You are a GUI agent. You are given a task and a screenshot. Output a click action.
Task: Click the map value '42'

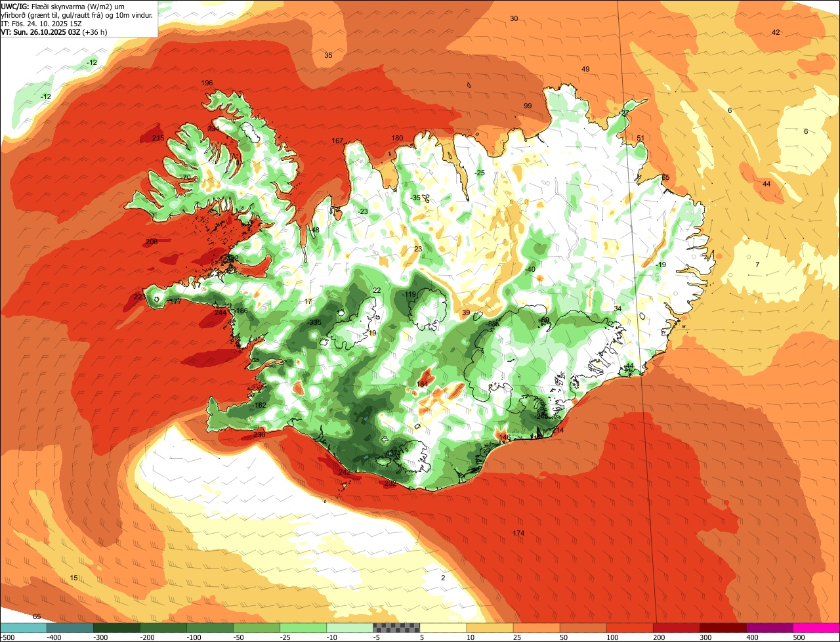coord(776,32)
